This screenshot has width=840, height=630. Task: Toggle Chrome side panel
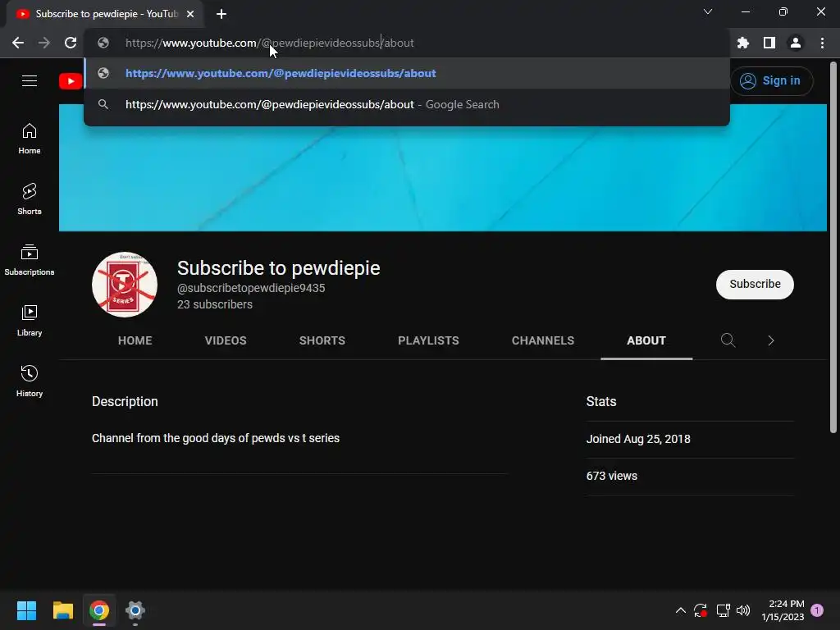(769, 43)
